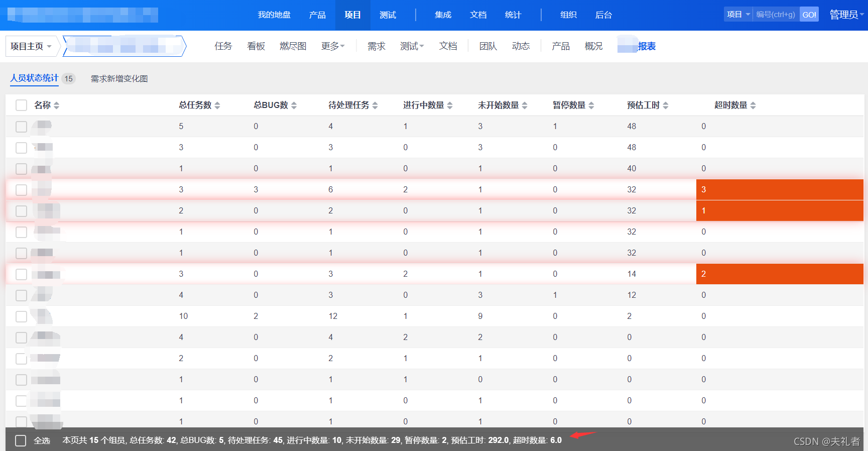
Task: Switch to 看板 project tab
Action: pos(256,46)
